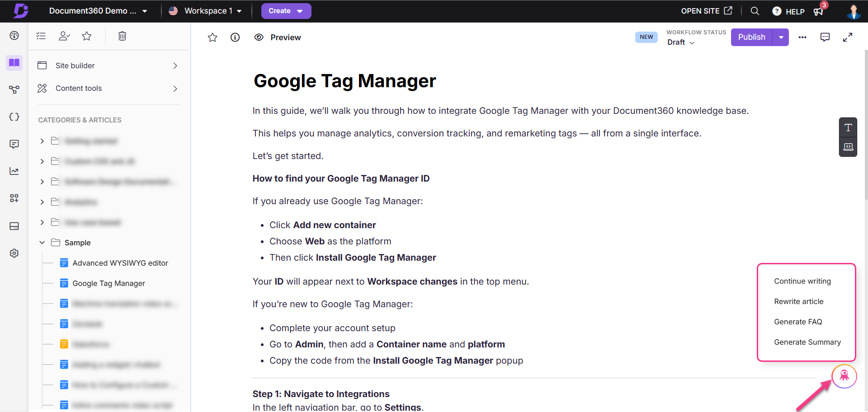Image resolution: width=868 pixels, height=412 pixels.
Task: Click the Google Tag Manager article title
Action: (x=345, y=81)
